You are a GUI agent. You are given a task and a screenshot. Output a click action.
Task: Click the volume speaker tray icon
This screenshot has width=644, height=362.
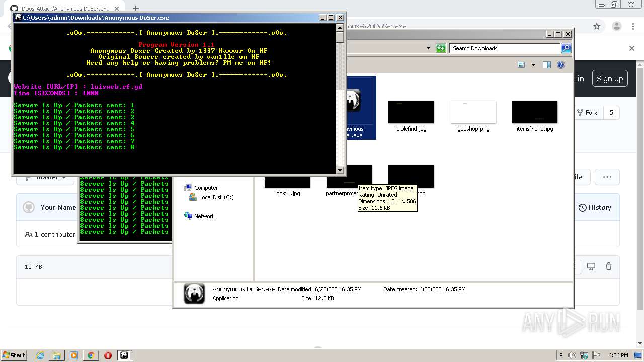click(572, 355)
